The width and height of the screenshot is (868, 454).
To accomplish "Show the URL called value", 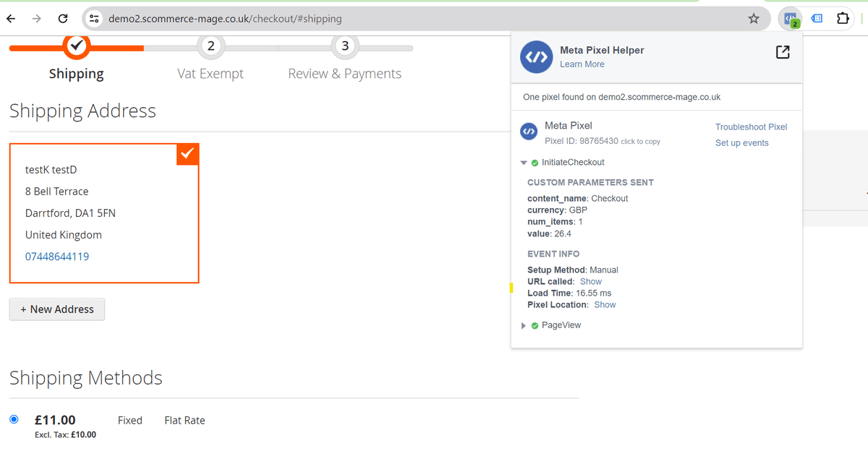I will (590, 281).
